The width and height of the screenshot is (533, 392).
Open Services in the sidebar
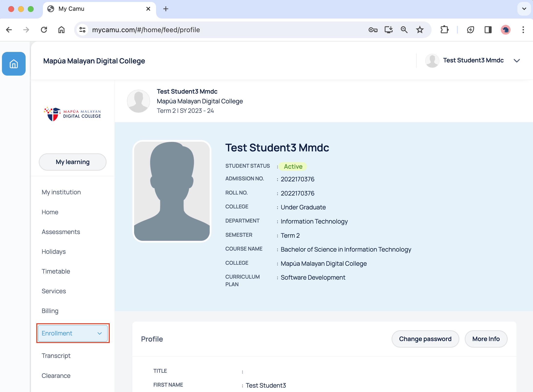click(54, 291)
